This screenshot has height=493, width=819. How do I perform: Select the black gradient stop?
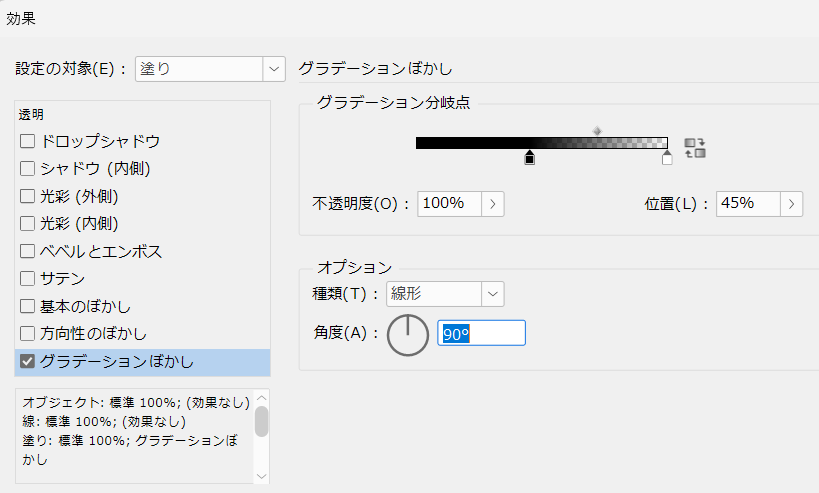[529, 158]
